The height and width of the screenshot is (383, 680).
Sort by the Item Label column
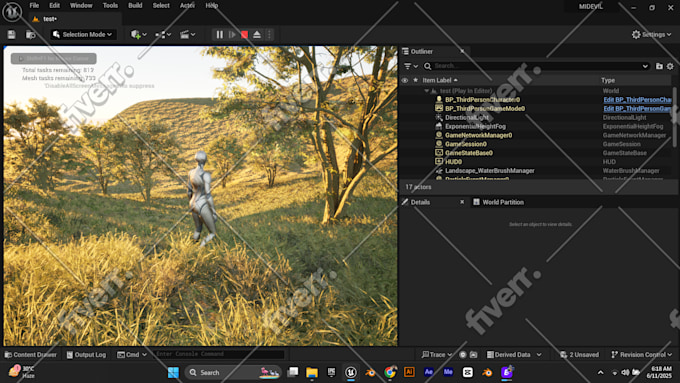pos(440,80)
